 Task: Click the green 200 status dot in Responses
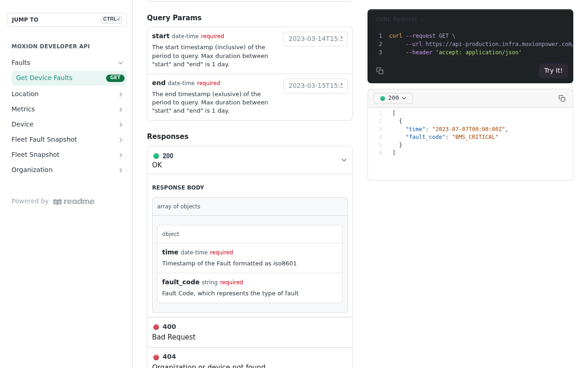click(x=156, y=156)
